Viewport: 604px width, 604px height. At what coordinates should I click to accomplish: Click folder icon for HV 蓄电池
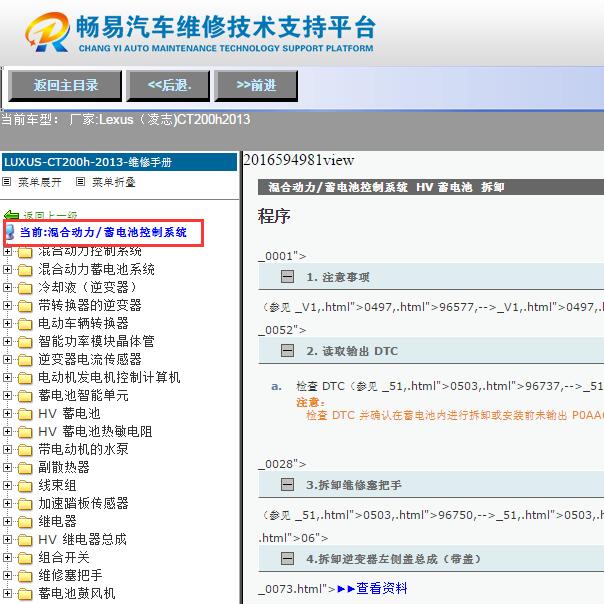click(25, 414)
